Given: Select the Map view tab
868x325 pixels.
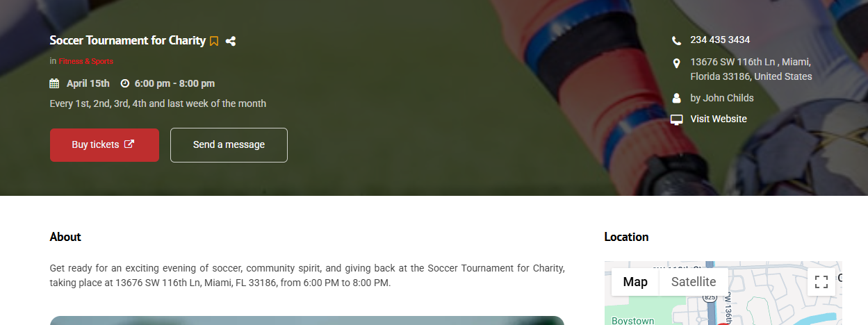Looking at the screenshot, I should point(635,282).
